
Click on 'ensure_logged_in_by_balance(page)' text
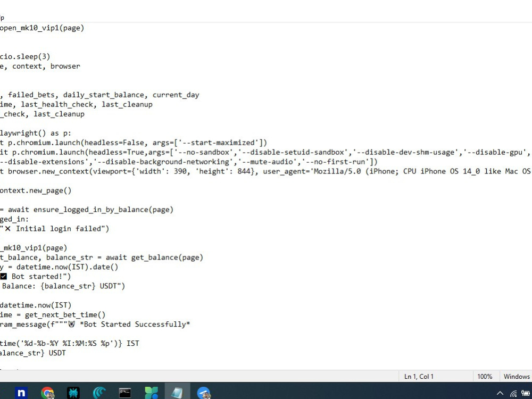click(103, 210)
